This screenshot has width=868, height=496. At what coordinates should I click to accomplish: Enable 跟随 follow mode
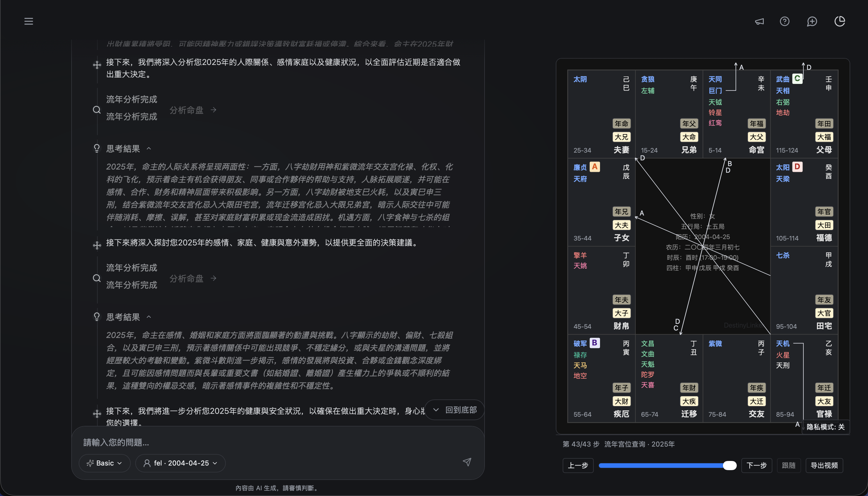[x=789, y=465]
